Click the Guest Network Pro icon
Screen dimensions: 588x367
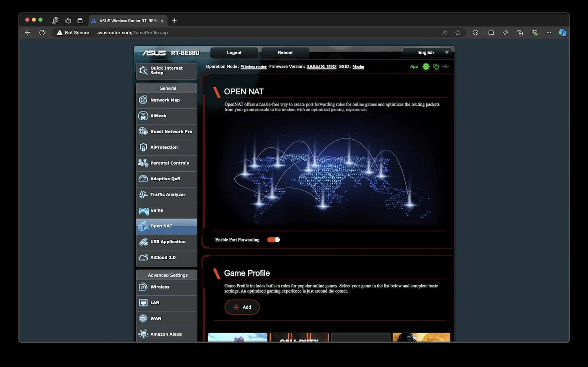point(143,131)
